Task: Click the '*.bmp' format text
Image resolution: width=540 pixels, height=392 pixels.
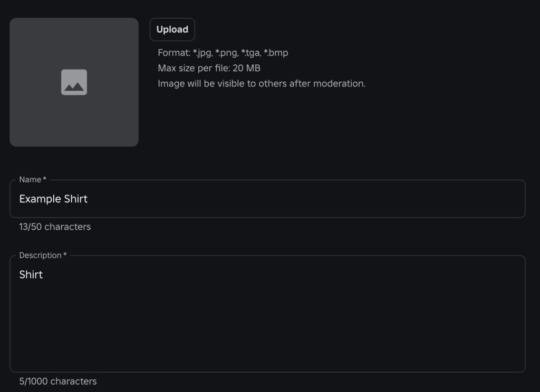Action: [x=276, y=53]
